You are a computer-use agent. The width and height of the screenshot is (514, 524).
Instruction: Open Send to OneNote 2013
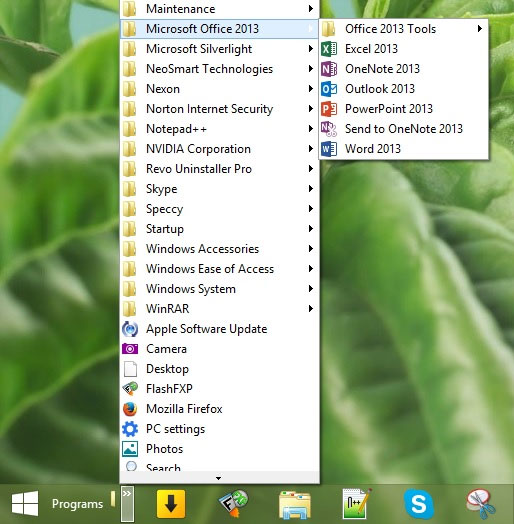pyautogui.click(x=404, y=129)
